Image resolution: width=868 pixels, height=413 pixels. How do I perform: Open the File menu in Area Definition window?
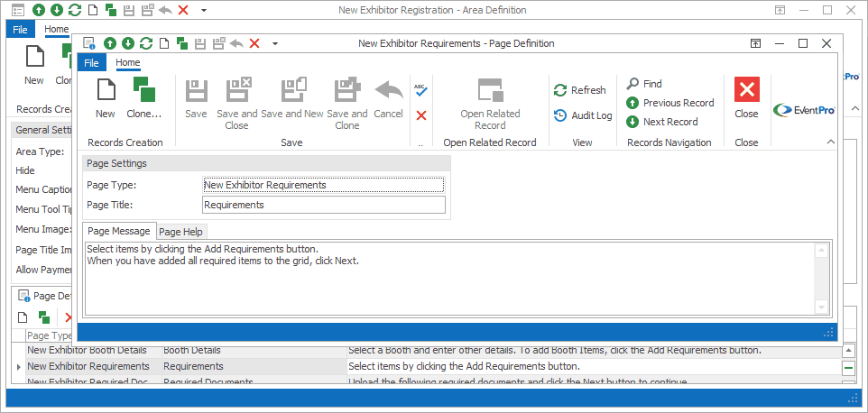[x=21, y=30]
